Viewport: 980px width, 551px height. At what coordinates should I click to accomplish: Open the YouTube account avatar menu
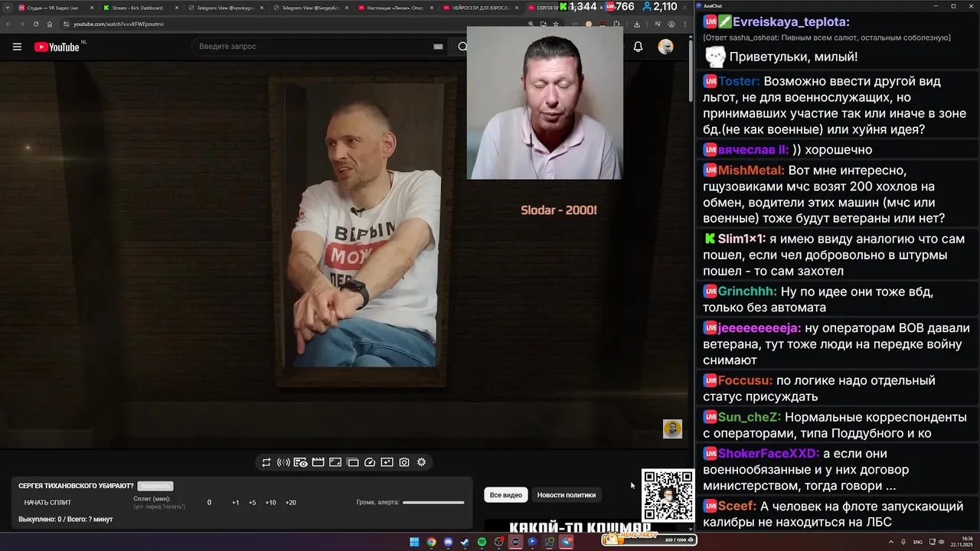[x=665, y=47]
